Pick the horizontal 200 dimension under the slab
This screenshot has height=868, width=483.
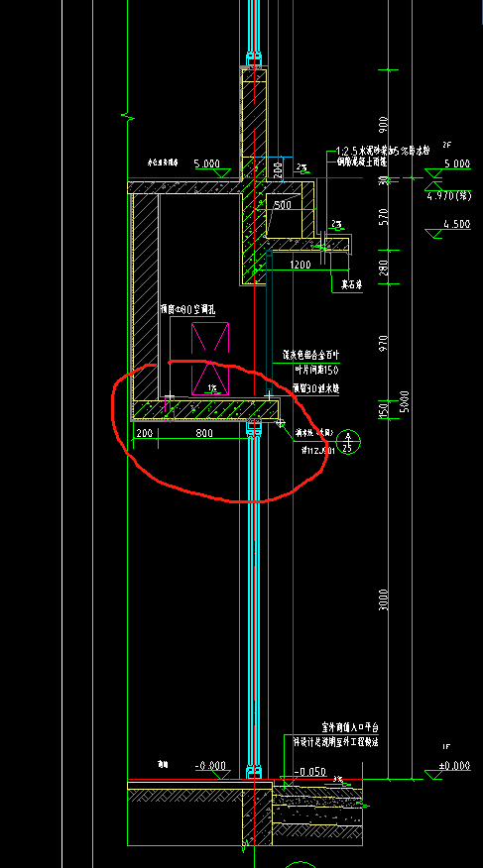(144, 433)
